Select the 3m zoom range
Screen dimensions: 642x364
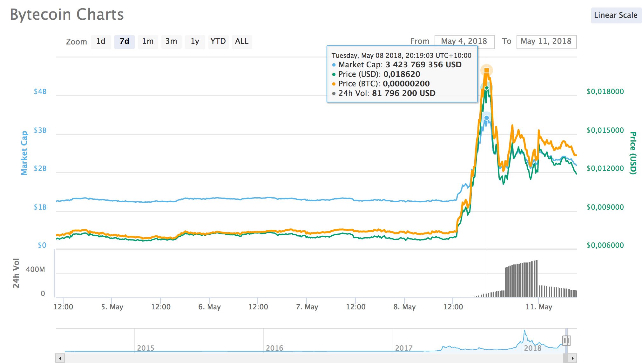coord(171,42)
